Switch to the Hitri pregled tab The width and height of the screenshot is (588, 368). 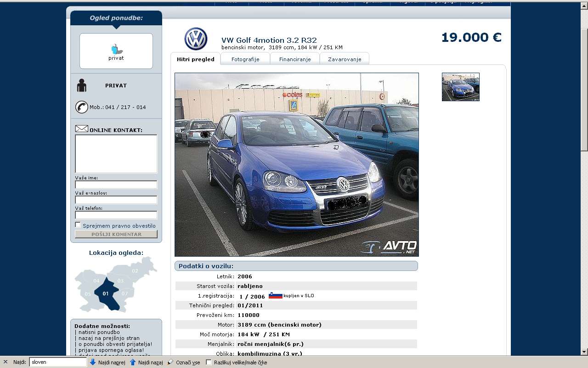(x=196, y=59)
